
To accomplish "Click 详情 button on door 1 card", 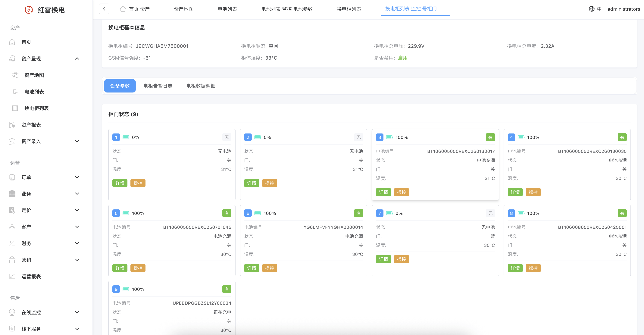I will tap(120, 183).
